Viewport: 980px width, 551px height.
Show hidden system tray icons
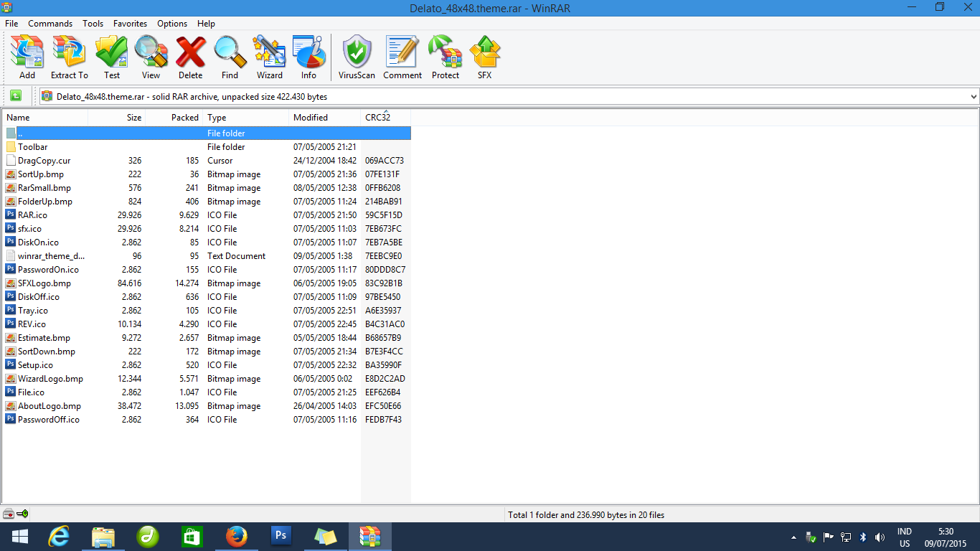point(793,537)
